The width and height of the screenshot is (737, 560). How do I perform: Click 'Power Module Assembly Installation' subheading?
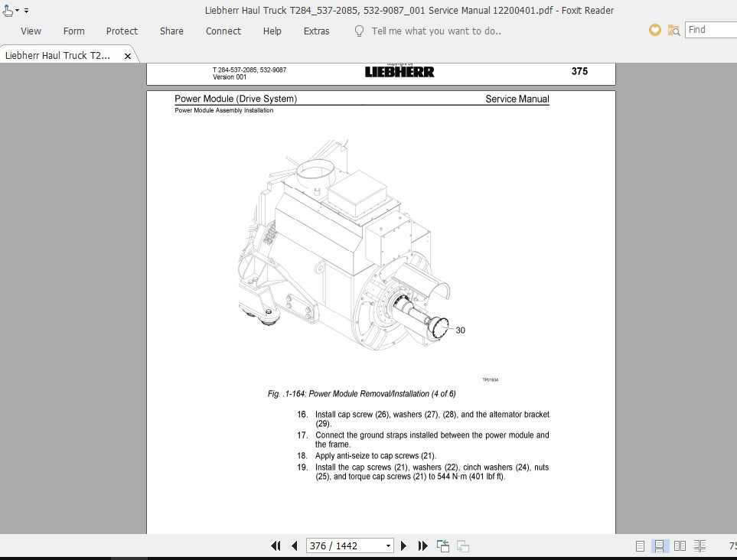pos(223,110)
